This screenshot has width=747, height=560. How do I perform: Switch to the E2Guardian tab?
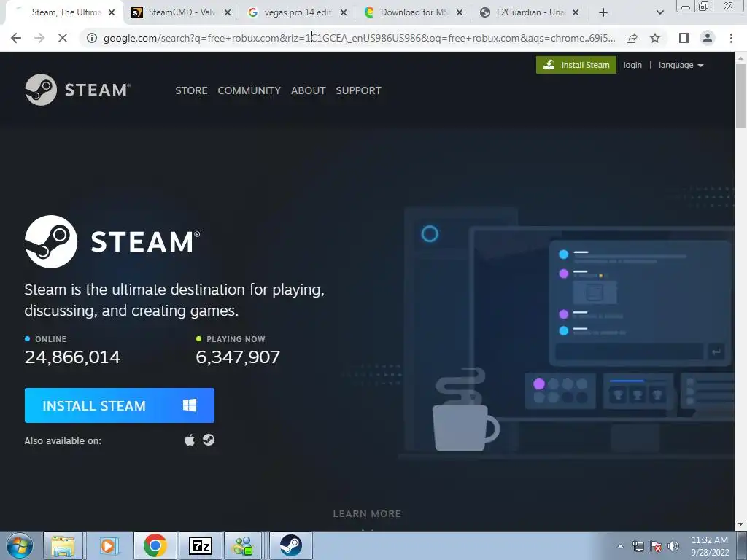click(530, 12)
